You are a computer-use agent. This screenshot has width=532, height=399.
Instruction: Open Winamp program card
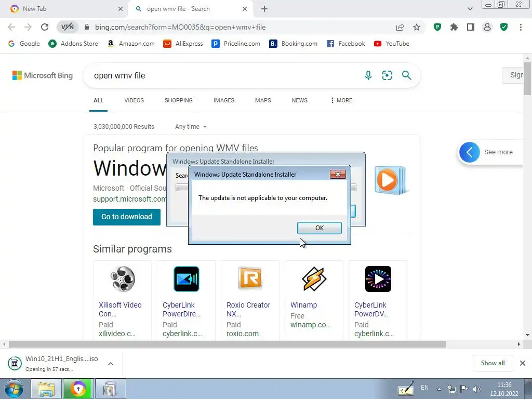tap(314, 301)
